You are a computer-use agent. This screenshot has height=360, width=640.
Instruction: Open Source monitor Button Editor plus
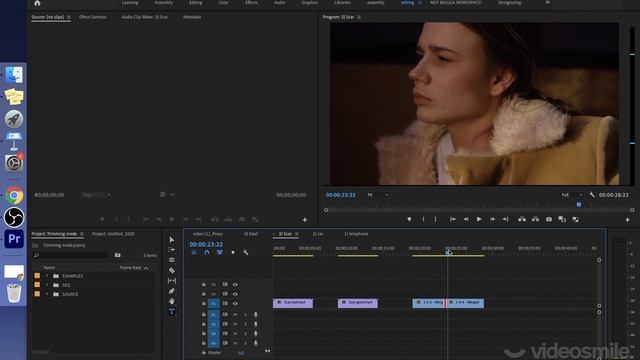coord(304,220)
